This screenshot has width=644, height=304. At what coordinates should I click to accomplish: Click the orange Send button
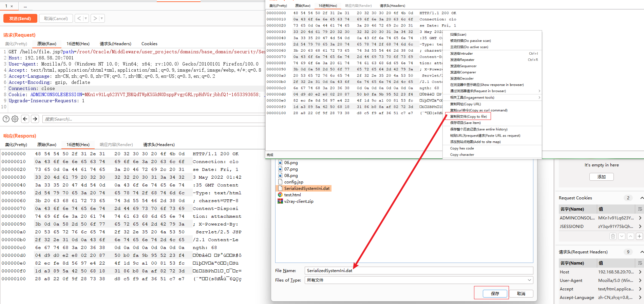20,18
